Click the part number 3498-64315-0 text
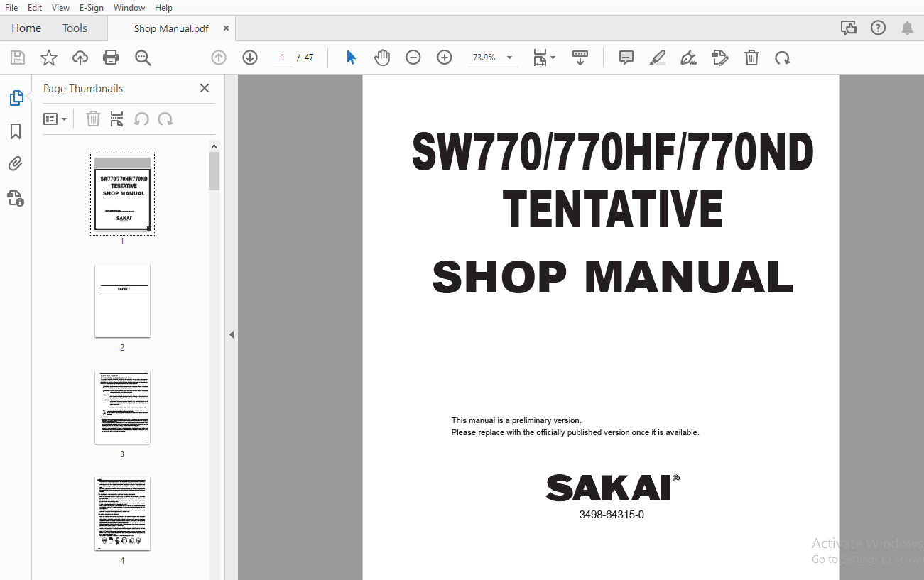The height and width of the screenshot is (580, 924). [612, 515]
